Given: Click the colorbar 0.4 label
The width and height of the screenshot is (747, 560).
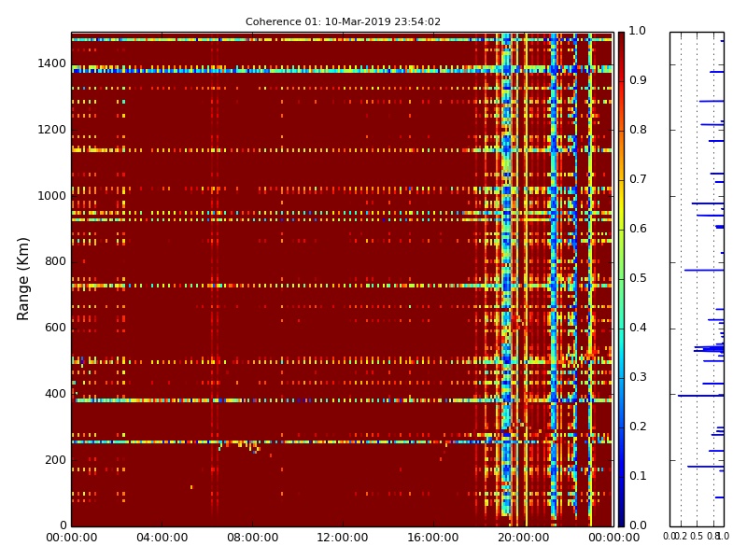Looking at the screenshot, I should (638, 328).
